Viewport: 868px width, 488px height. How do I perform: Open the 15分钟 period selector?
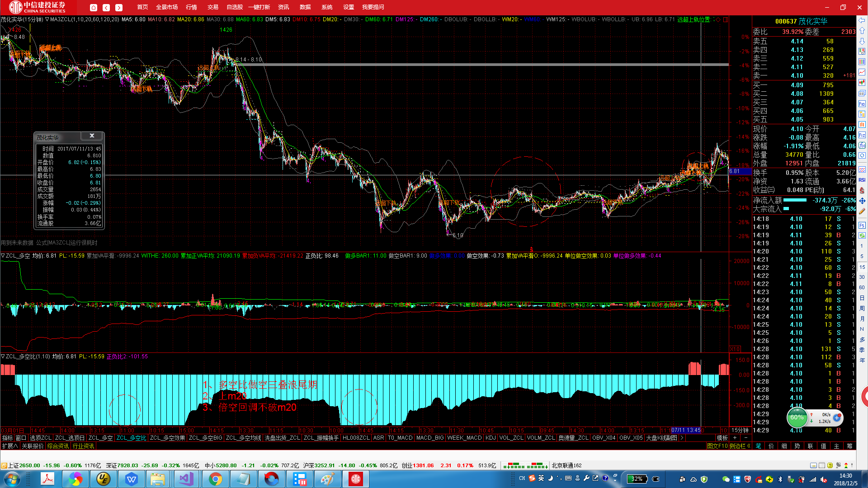pyautogui.click(x=740, y=430)
